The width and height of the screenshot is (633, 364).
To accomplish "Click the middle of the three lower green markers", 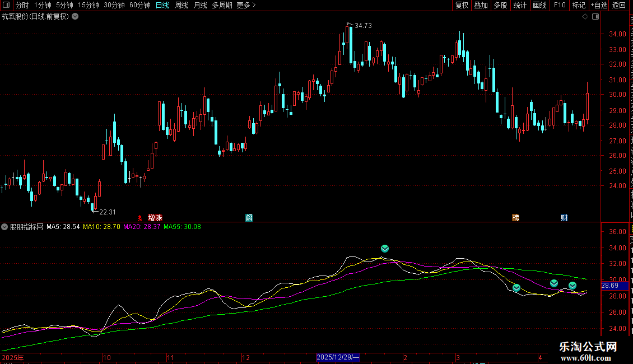I will coord(554,283).
